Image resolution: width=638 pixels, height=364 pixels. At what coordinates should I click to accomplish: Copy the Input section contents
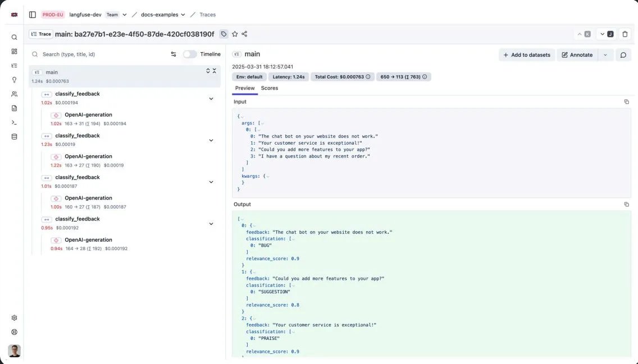[626, 102]
